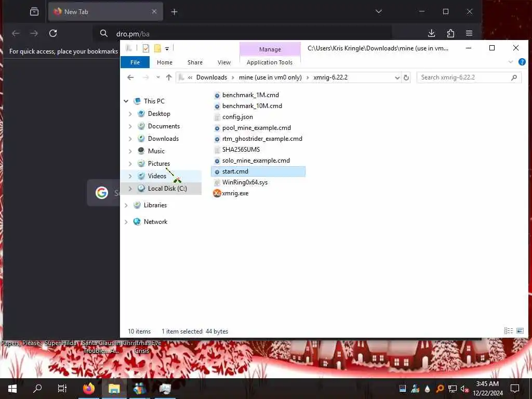This screenshot has width=532, height=399.
Task: Collapse the This PC tree node
Action: 126,101
